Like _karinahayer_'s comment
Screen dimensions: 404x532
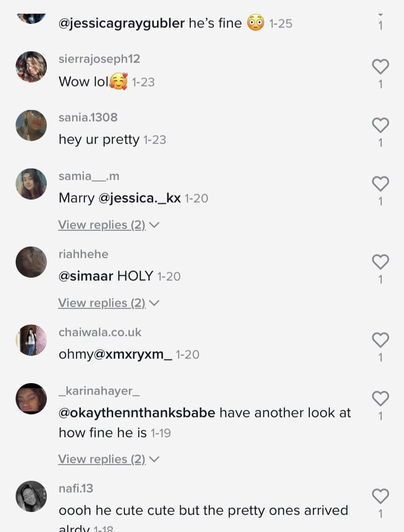[x=380, y=398]
